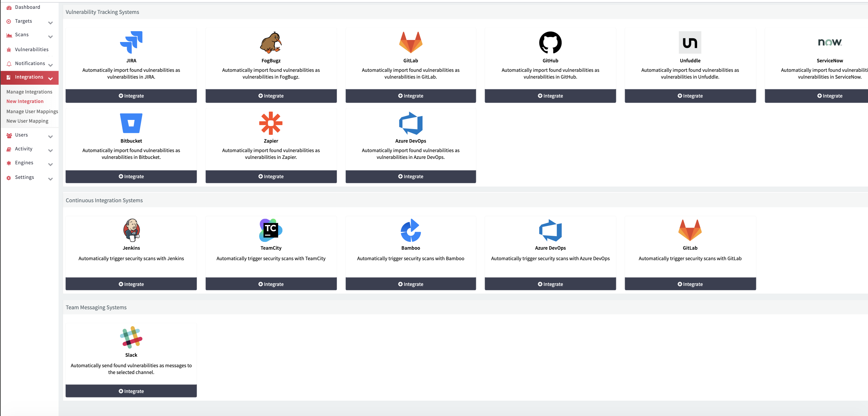Open Manage Integrations submenu item
Viewport: 868px width, 416px height.
tap(29, 92)
